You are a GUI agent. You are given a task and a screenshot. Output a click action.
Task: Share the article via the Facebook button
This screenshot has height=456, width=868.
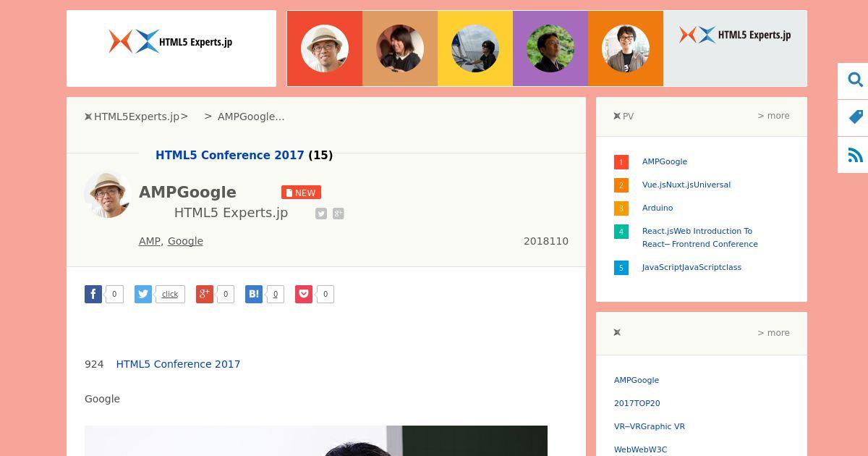tap(93, 294)
